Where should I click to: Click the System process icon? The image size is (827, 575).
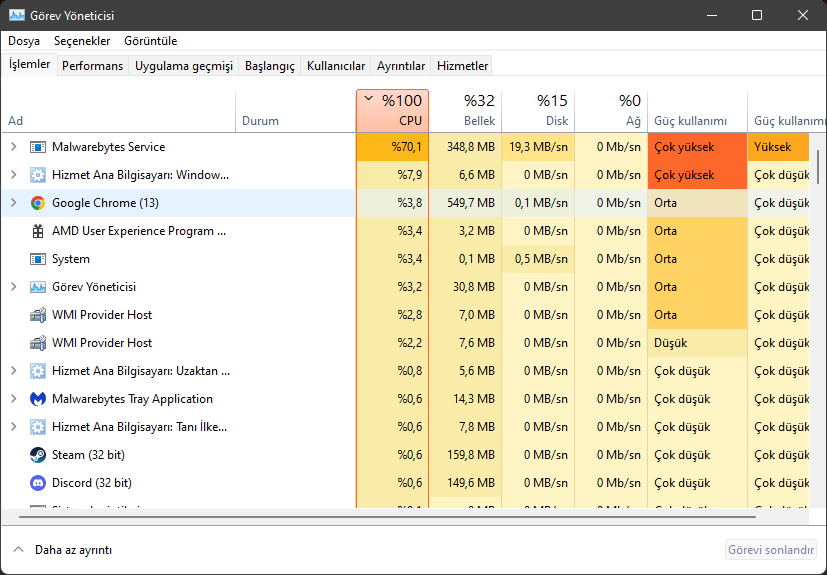pos(37,259)
